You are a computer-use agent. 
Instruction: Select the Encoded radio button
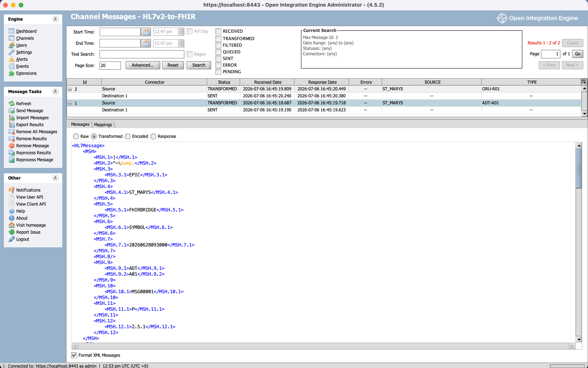[x=128, y=136]
